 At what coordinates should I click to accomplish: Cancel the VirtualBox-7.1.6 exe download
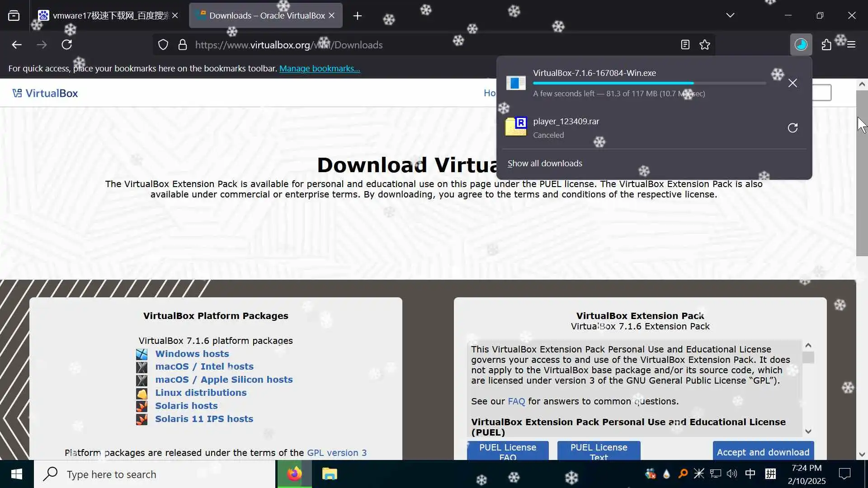(x=793, y=83)
